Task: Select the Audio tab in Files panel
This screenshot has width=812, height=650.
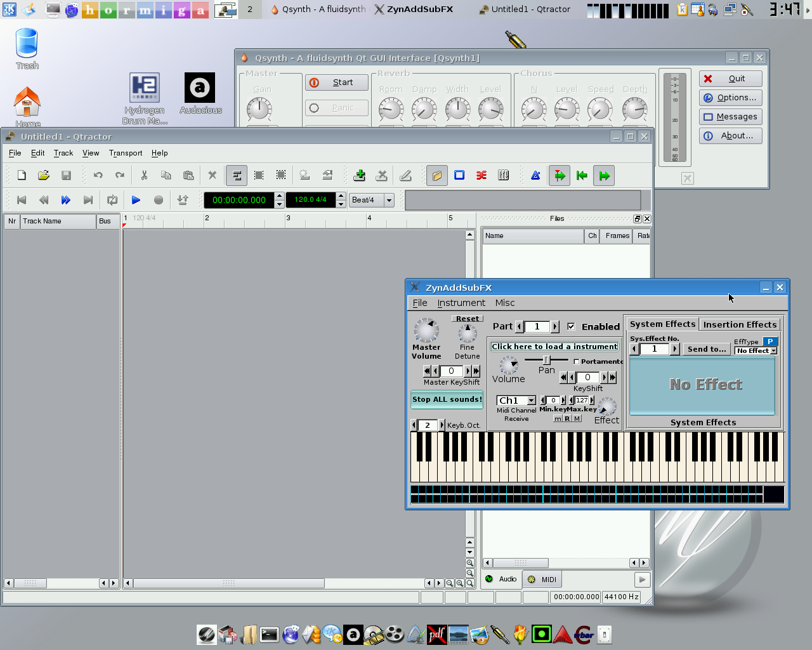Action: pos(501,579)
